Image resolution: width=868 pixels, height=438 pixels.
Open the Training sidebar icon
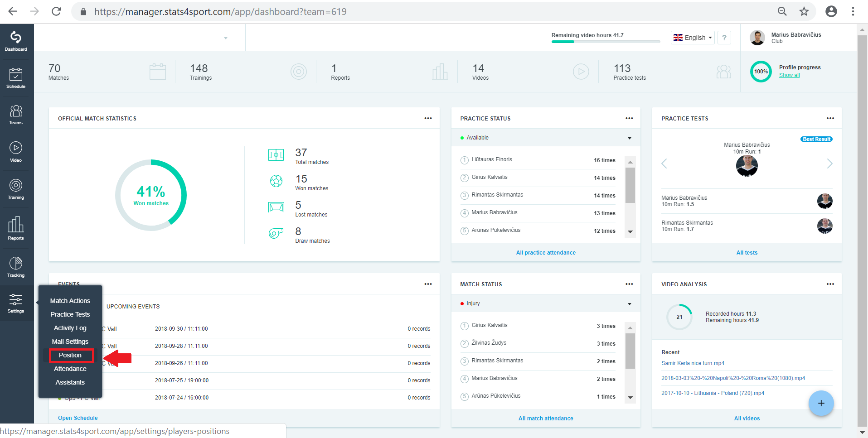click(16, 189)
